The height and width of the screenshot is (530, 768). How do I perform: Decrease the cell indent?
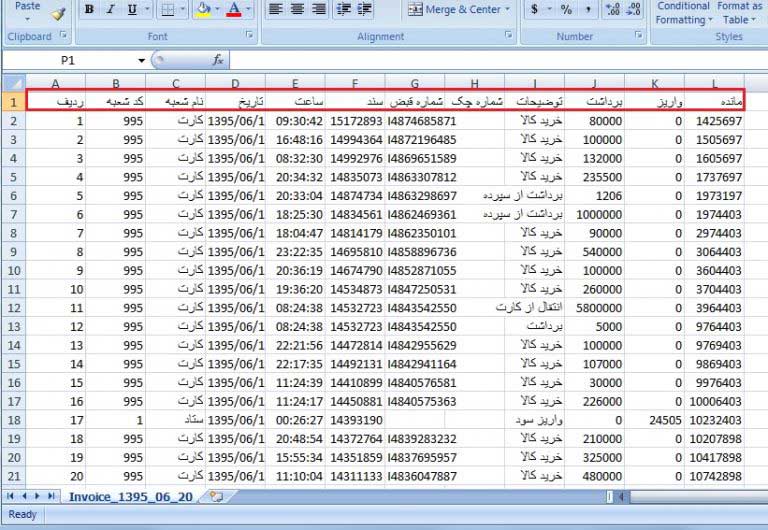click(x=343, y=10)
